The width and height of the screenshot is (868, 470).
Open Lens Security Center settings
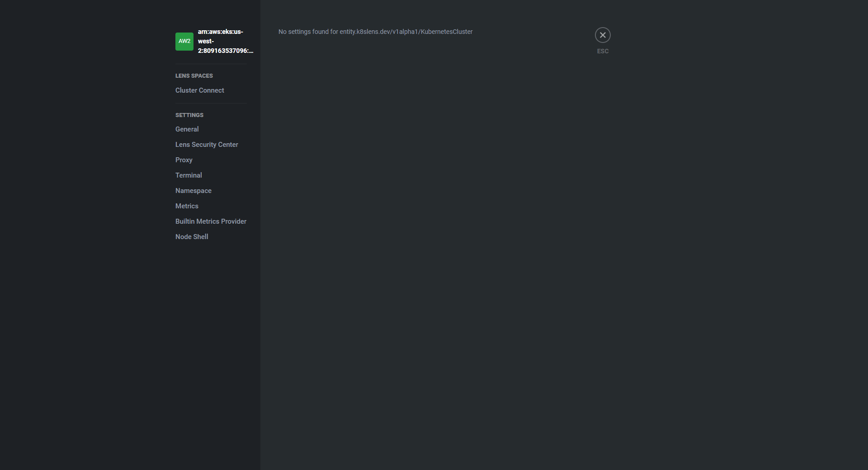[x=207, y=145]
